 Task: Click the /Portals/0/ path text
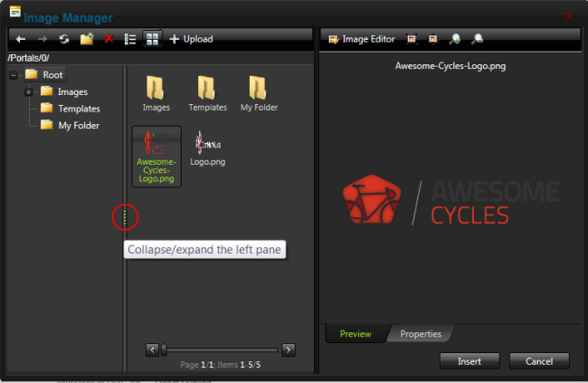[28, 58]
